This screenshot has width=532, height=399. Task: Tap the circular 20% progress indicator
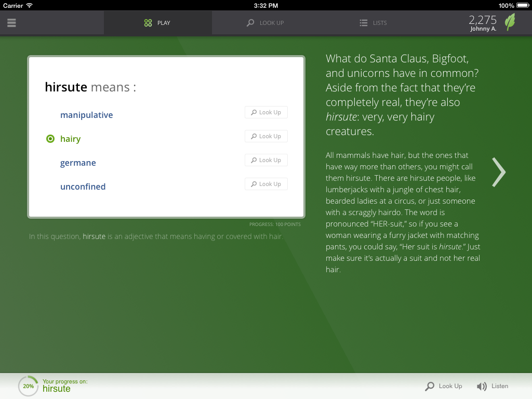(28, 386)
